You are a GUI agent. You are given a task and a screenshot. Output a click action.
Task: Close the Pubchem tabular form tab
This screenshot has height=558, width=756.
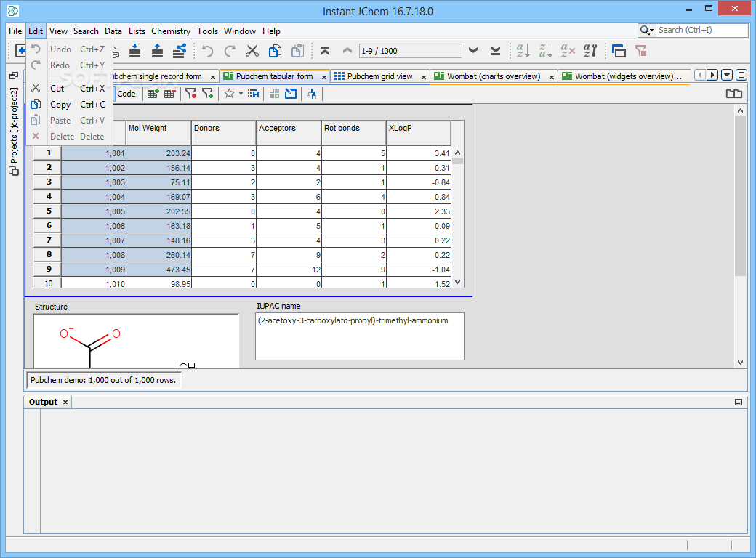click(324, 77)
